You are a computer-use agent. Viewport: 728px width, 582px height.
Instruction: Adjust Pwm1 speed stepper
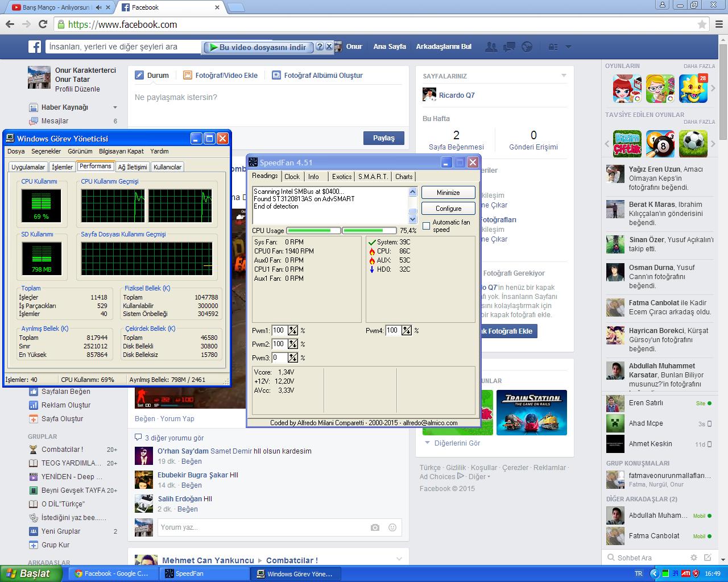pyautogui.click(x=292, y=330)
